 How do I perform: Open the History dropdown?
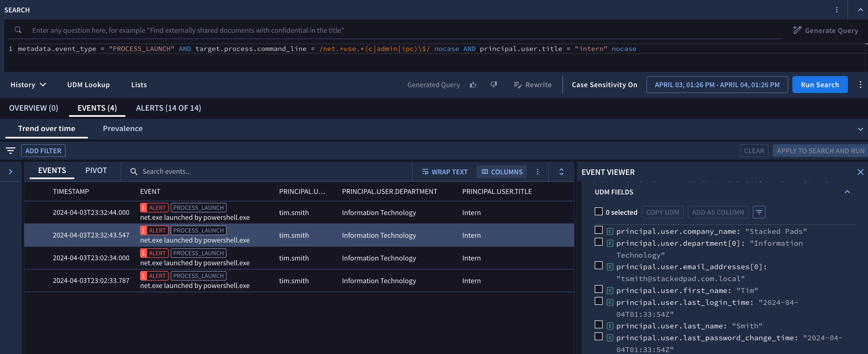click(28, 85)
